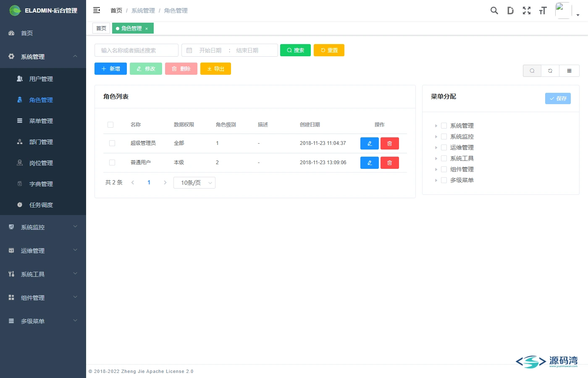Open the 开始日期 date range picker
This screenshot has width=588, height=378.
210,50
